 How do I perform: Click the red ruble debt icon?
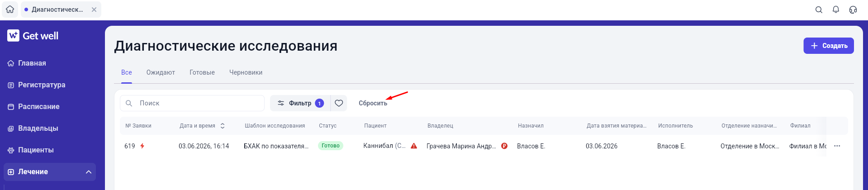click(x=504, y=146)
